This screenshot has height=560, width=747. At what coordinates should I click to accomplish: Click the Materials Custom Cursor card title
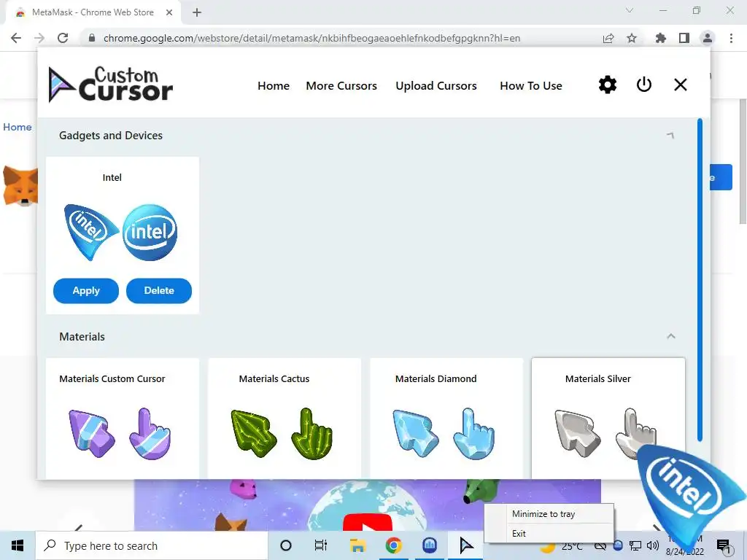(x=112, y=378)
